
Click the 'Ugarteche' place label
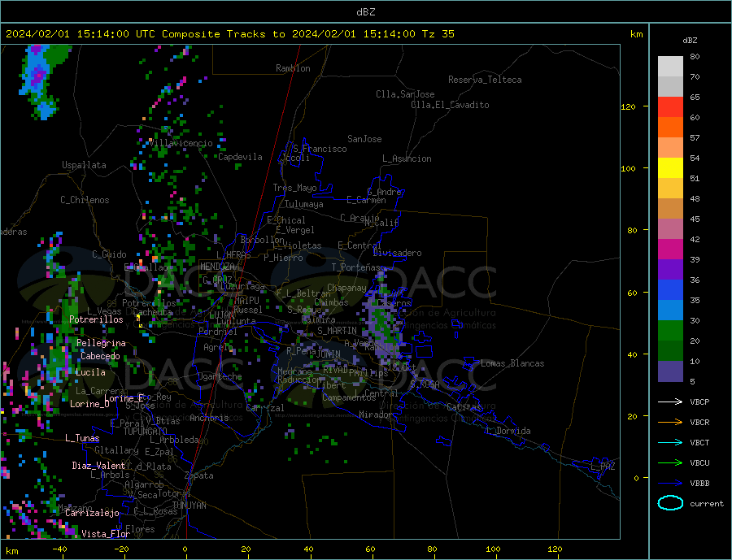(220, 376)
